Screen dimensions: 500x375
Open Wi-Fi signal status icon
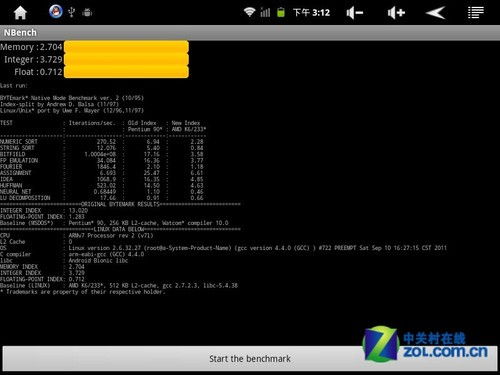coord(249,13)
